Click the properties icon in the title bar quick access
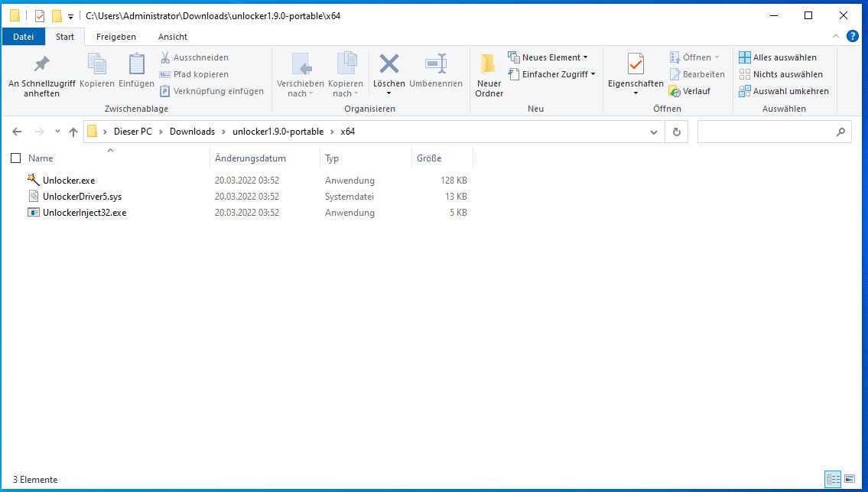This screenshot has width=868, height=492. pos(39,15)
